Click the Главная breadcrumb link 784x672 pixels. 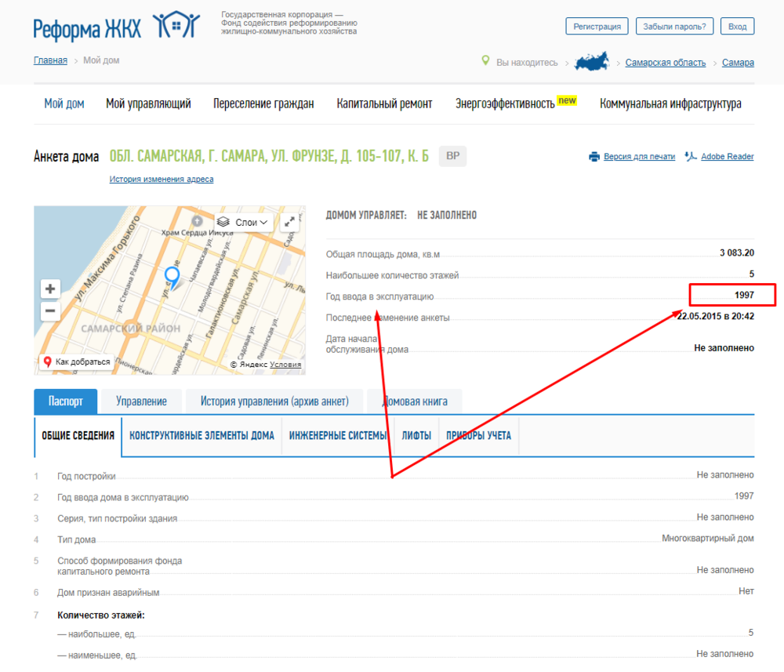(50, 60)
